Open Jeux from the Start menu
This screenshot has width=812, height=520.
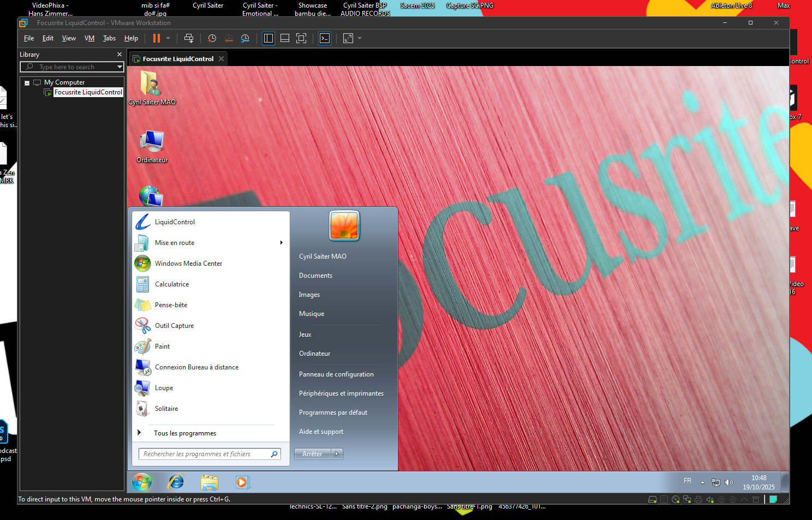click(x=305, y=334)
